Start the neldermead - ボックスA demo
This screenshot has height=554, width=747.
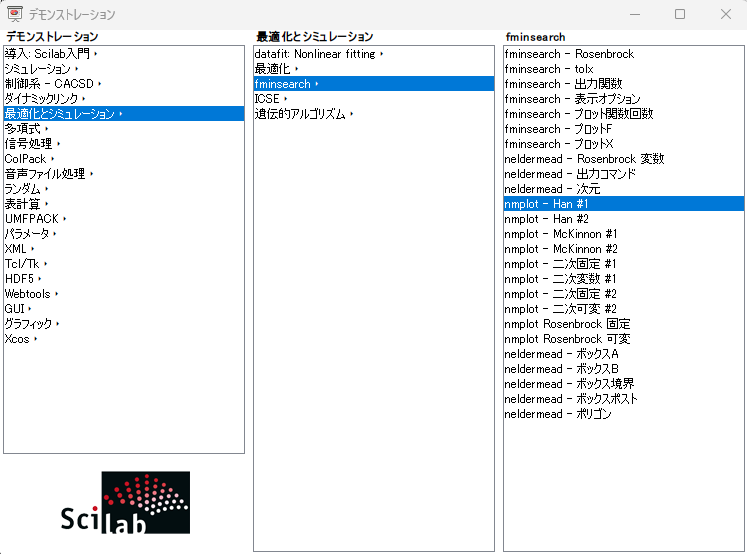(561, 354)
